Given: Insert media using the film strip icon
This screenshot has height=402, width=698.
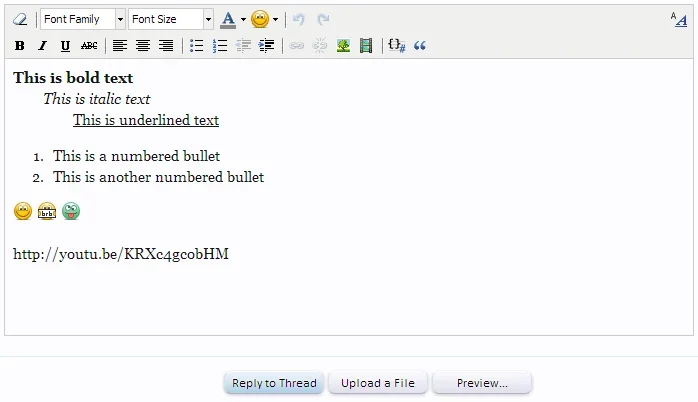Looking at the screenshot, I should coord(366,45).
